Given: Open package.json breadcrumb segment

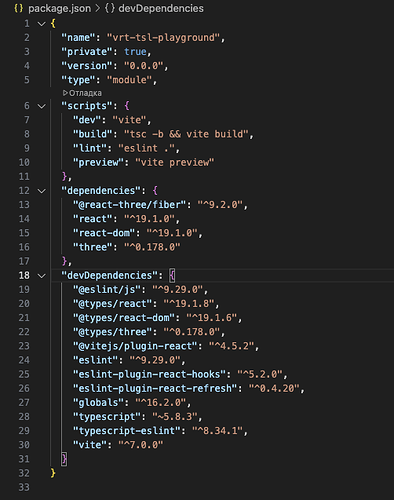Looking at the screenshot, I should 59,8.
